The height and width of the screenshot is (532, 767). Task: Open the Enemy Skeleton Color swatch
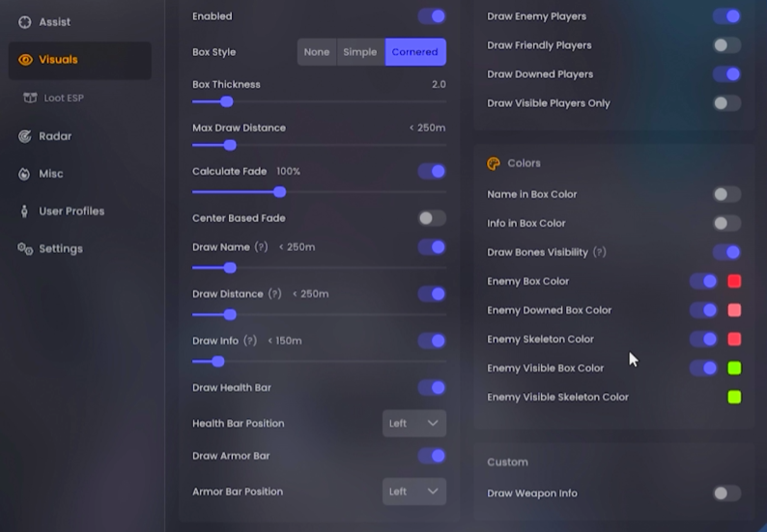click(734, 339)
